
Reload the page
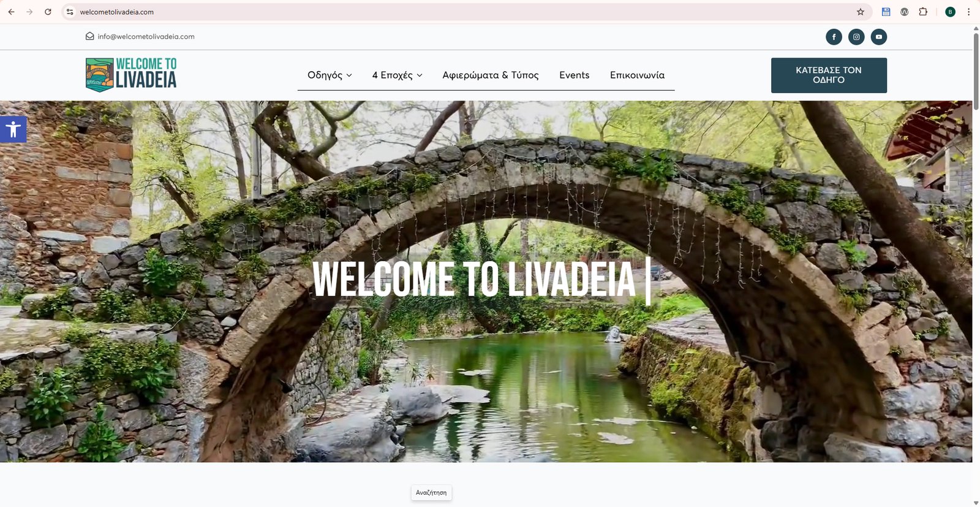[48, 12]
